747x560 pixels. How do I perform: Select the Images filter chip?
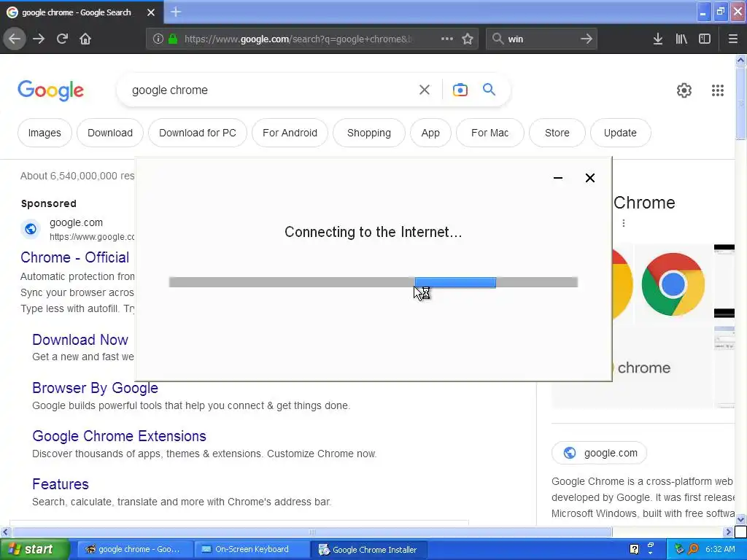44,133
